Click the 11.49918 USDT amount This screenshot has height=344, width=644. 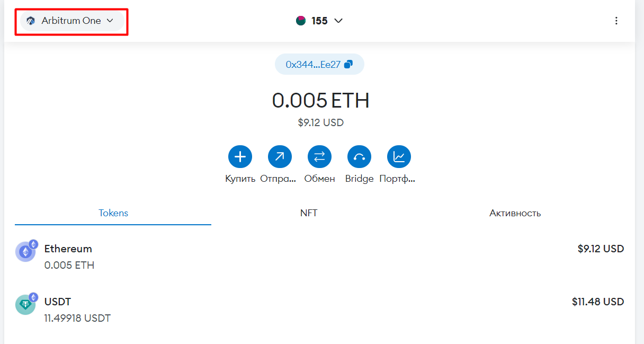pyautogui.click(x=77, y=318)
